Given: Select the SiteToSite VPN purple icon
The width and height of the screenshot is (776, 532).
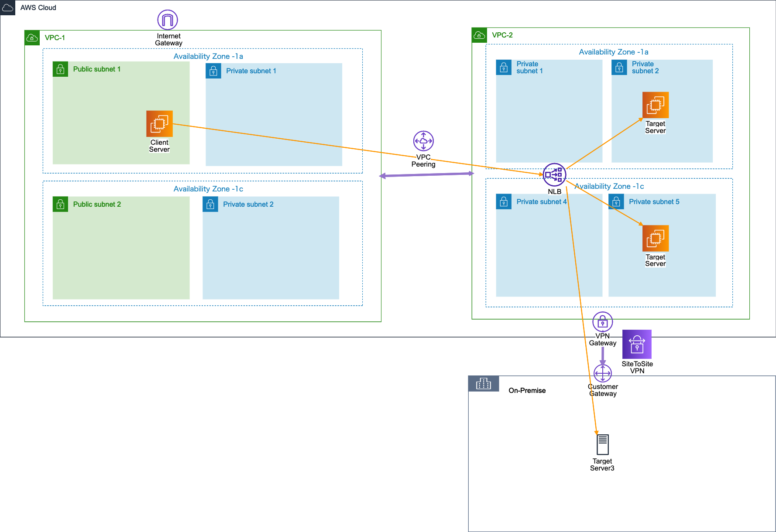Looking at the screenshot, I should tap(637, 344).
